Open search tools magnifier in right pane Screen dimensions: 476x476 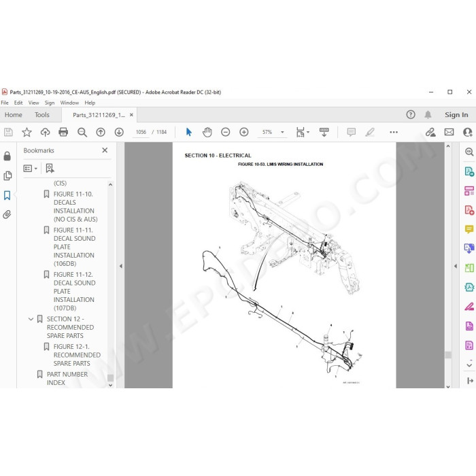click(x=469, y=152)
